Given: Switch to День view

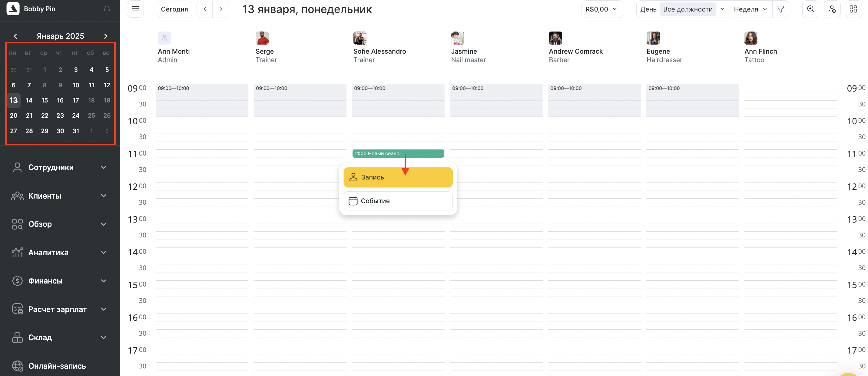Looking at the screenshot, I should tap(648, 9).
